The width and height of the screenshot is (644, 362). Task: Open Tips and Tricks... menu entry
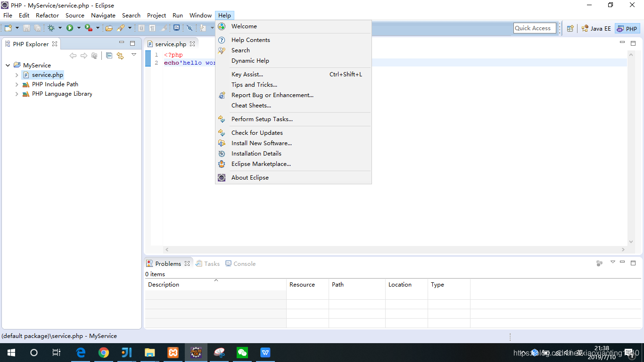pyautogui.click(x=293, y=85)
